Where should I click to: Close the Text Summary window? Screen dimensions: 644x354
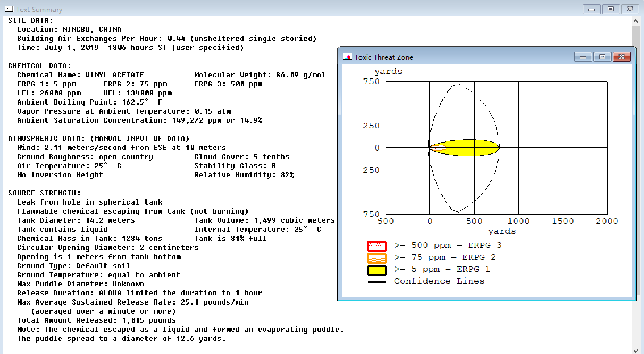tap(630, 9)
